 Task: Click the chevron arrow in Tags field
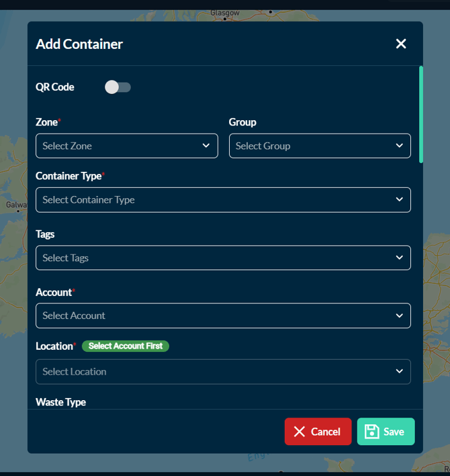pyautogui.click(x=400, y=258)
